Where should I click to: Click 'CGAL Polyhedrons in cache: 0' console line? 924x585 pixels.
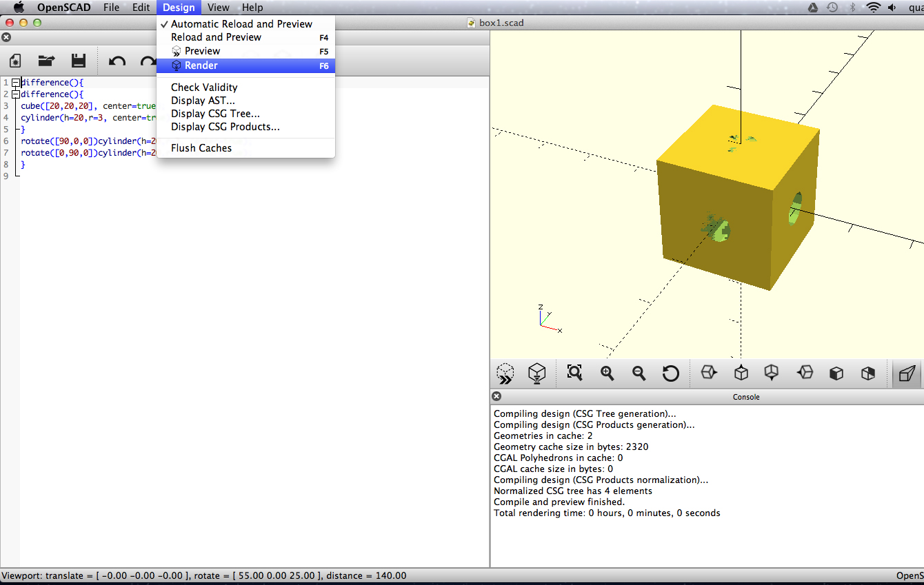click(x=559, y=458)
